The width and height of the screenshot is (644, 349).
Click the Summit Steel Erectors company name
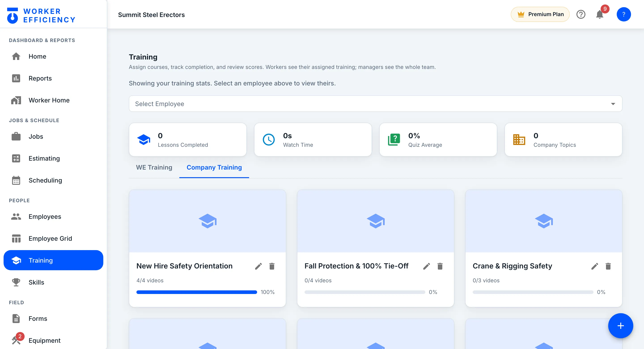(151, 15)
